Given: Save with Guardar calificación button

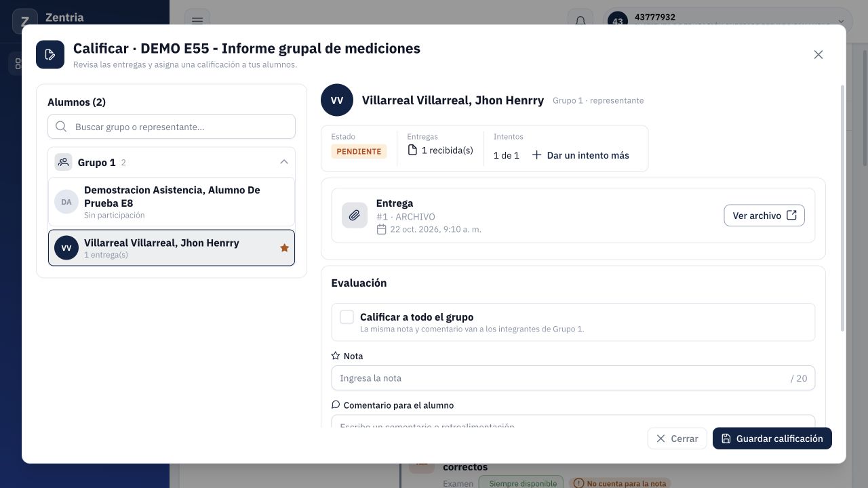Looking at the screenshot, I should tap(772, 439).
